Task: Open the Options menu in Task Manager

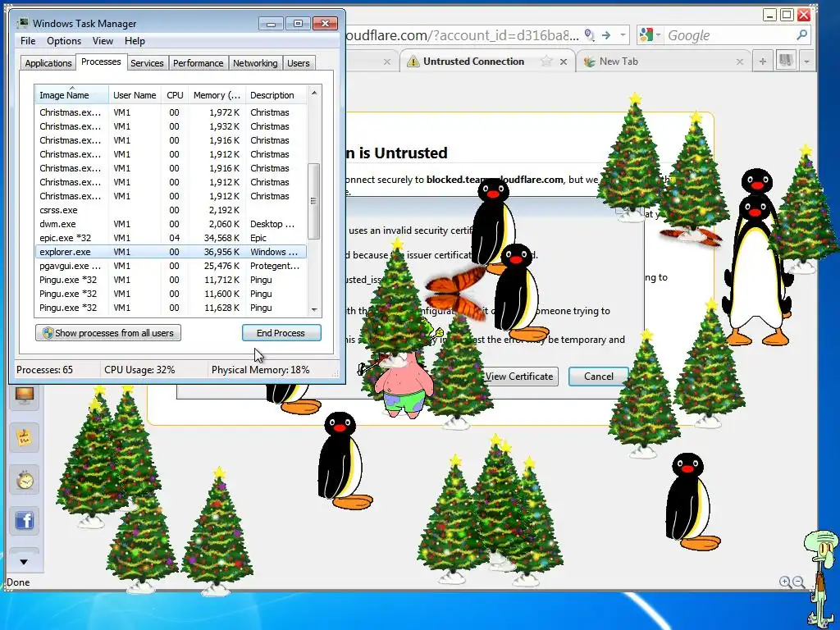Action: click(x=64, y=41)
